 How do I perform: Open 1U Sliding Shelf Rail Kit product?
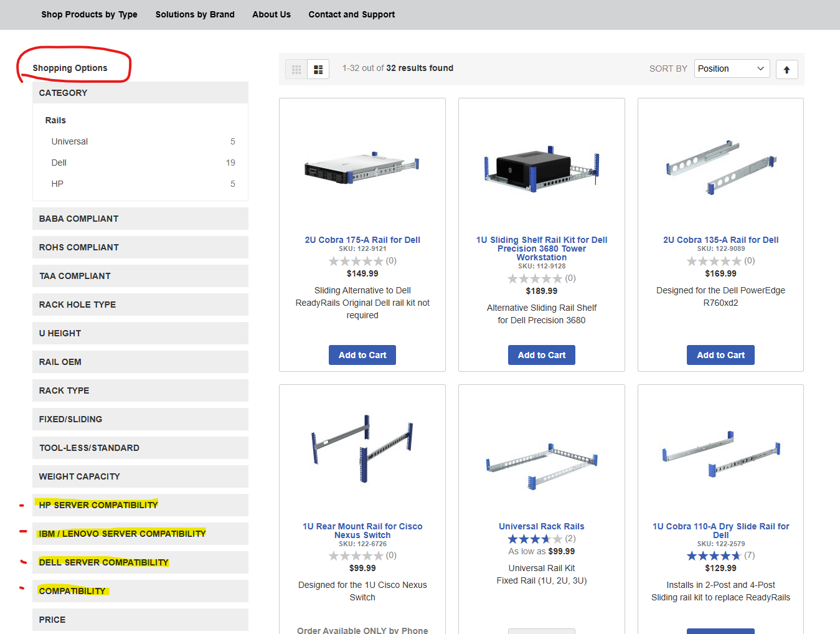[x=542, y=248]
